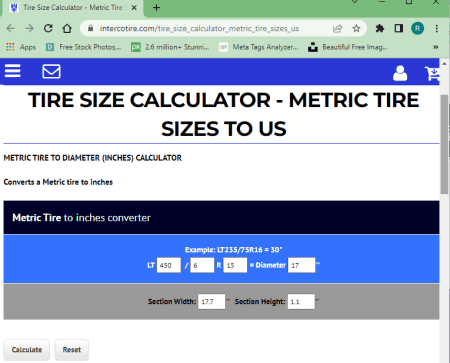Share this page from the address bar
This screenshot has width=450, height=363.
(x=337, y=28)
